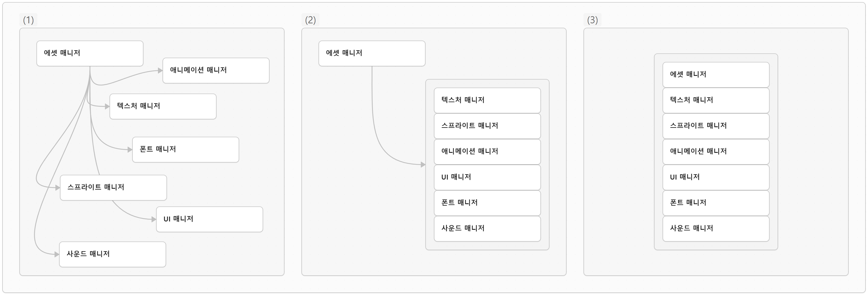Select the UI 매니저 node in diagram (2)
The height and width of the screenshot is (295, 868).
click(487, 177)
